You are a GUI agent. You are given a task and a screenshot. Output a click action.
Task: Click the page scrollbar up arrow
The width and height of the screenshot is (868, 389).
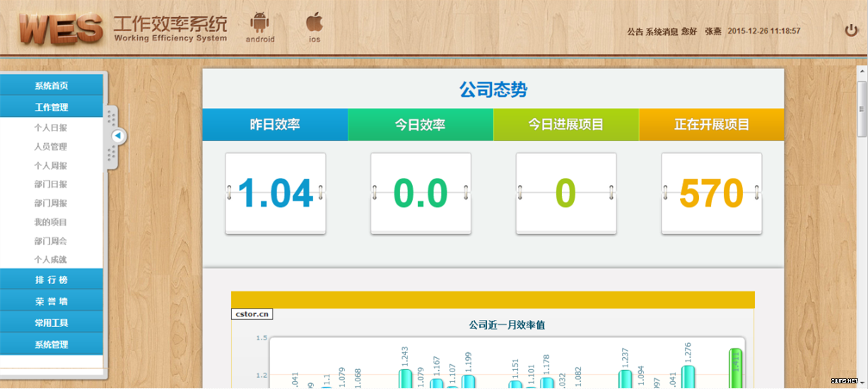coord(862,71)
